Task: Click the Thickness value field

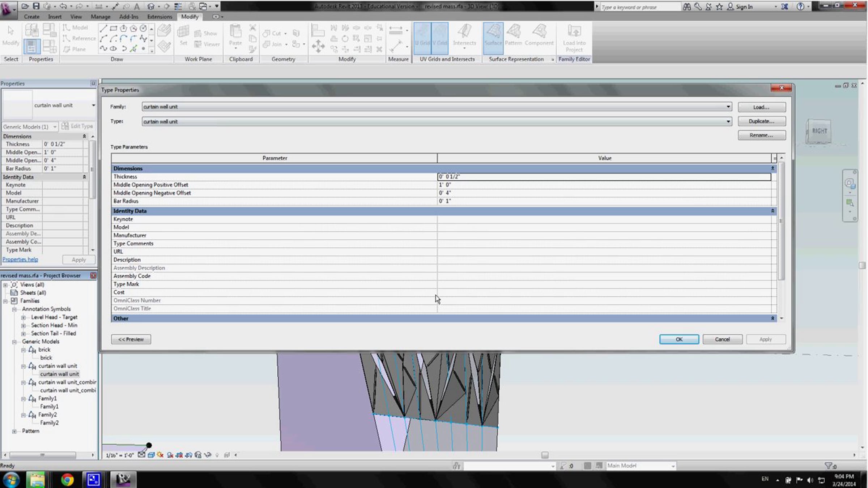Action: point(604,177)
